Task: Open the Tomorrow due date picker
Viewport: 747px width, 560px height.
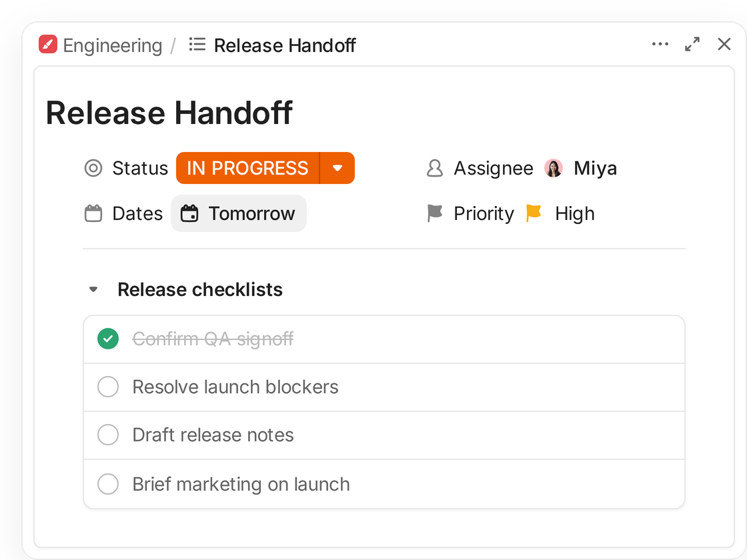Action: pyautogui.click(x=239, y=213)
